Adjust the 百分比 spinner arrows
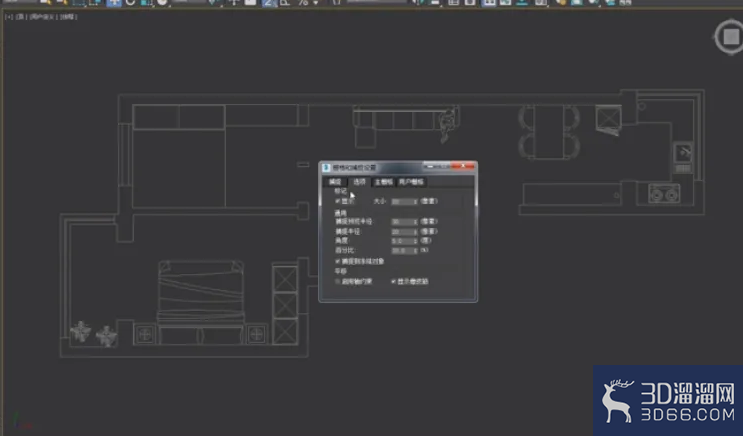 tap(416, 251)
